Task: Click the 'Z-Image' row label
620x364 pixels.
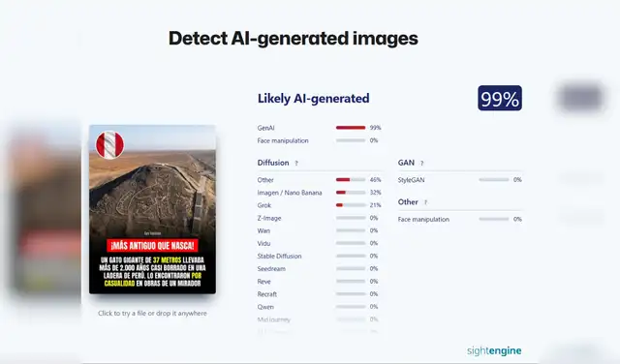Action: 269,218
